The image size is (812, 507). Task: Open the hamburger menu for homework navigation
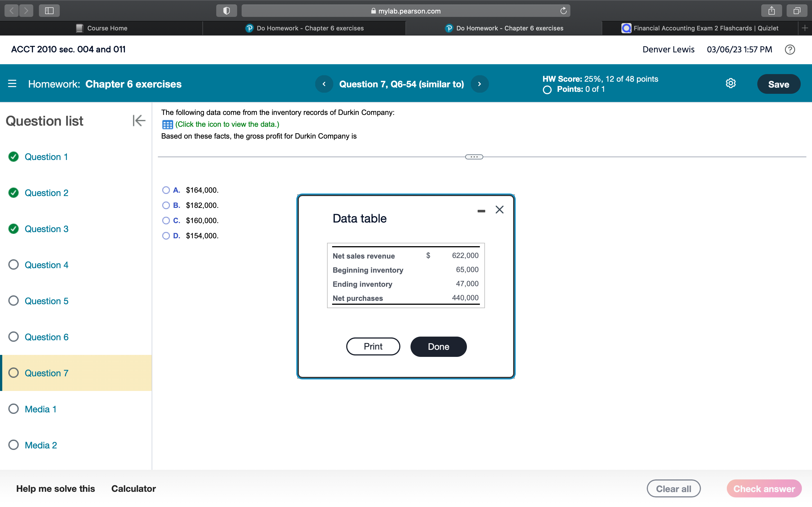click(12, 84)
